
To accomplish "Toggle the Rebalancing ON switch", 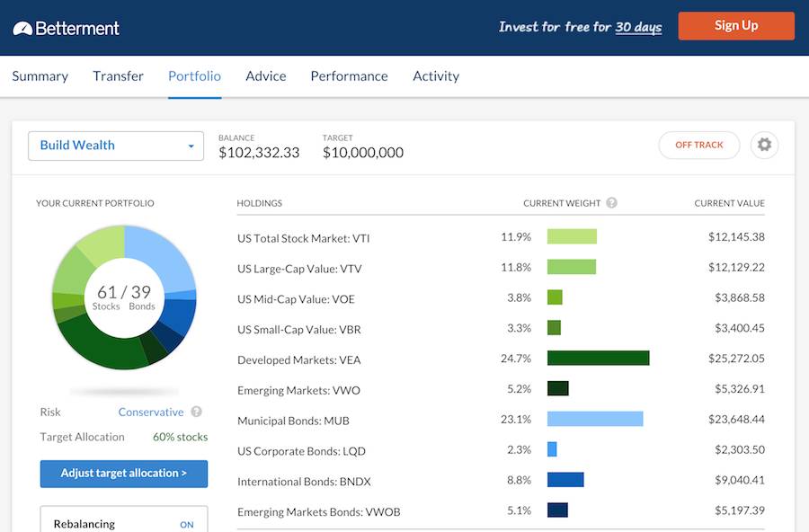I will [186, 525].
